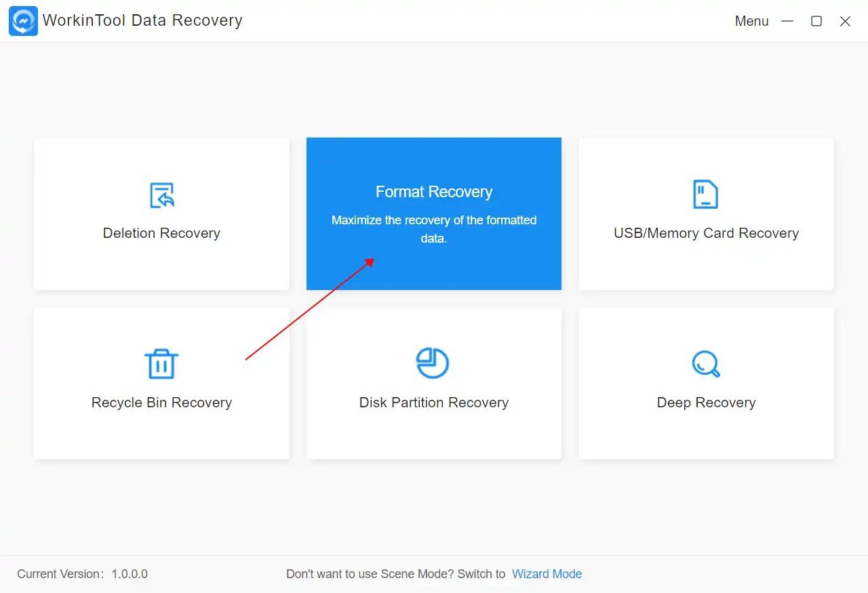Click the maximize square icon

pos(816,21)
